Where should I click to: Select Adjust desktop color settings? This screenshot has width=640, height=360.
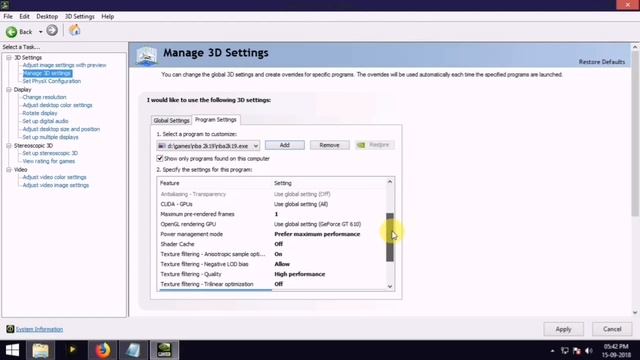click(x=57, y=105)
